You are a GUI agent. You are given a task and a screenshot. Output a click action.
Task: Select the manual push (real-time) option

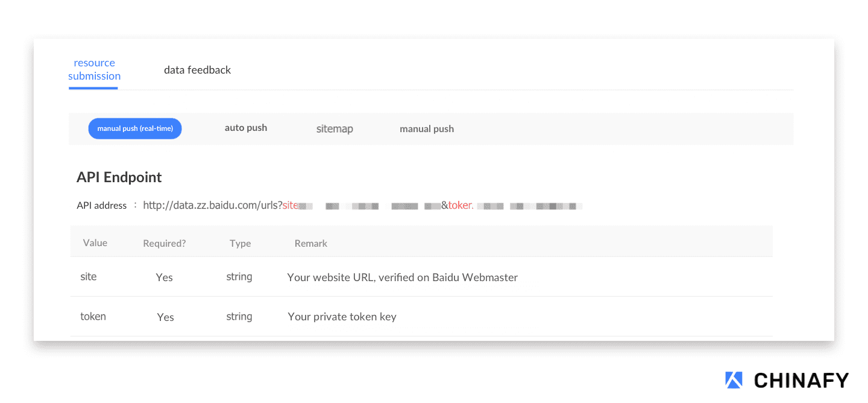pyautogui.click(x=135, y=129)
